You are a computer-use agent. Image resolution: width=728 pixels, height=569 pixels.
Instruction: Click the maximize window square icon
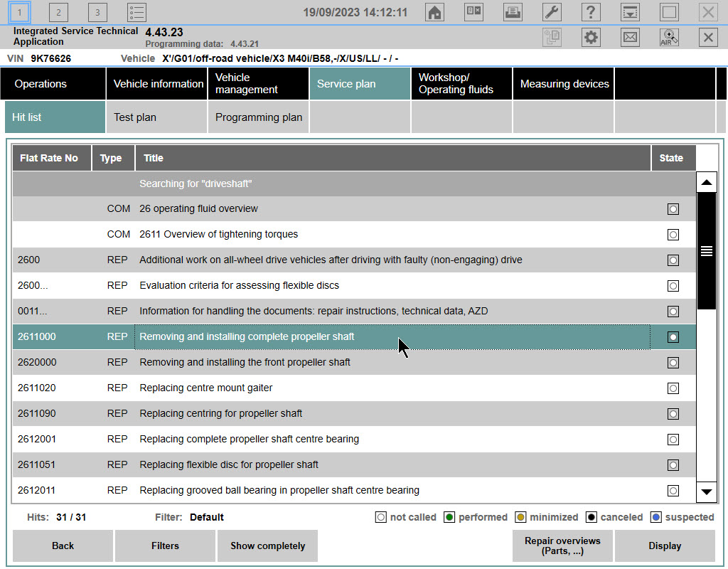tap(669, 12)
